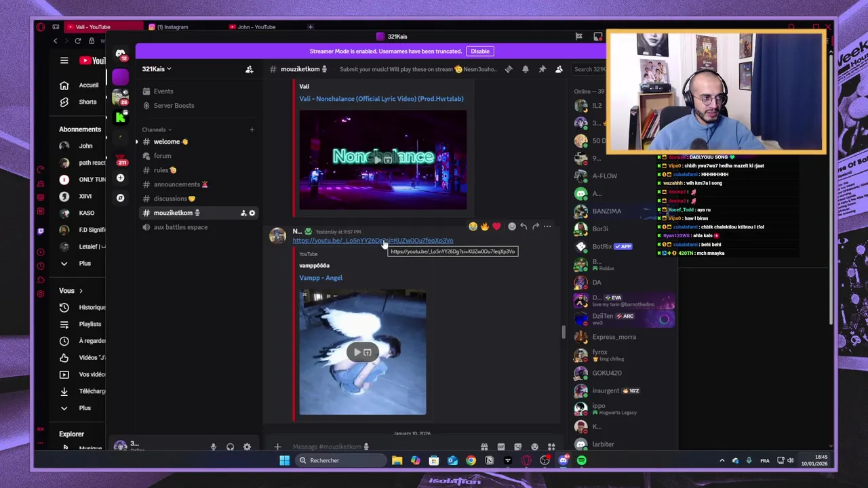Open new browser tab plus button
868x488 pixels.
[311, 27]
